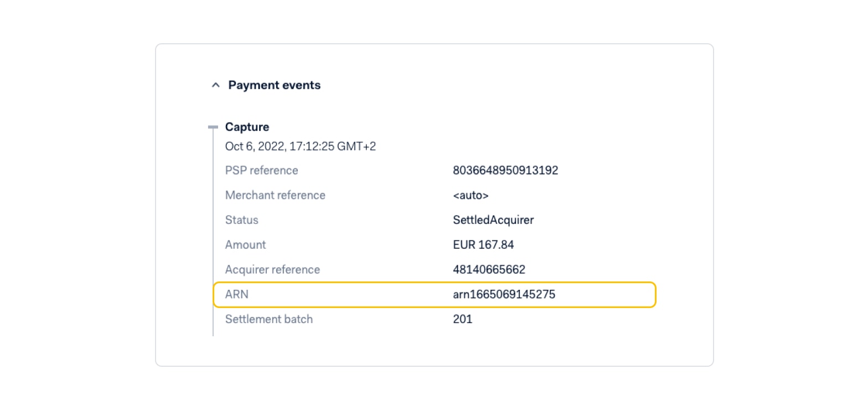Click the Capture event title

[247, 127]
